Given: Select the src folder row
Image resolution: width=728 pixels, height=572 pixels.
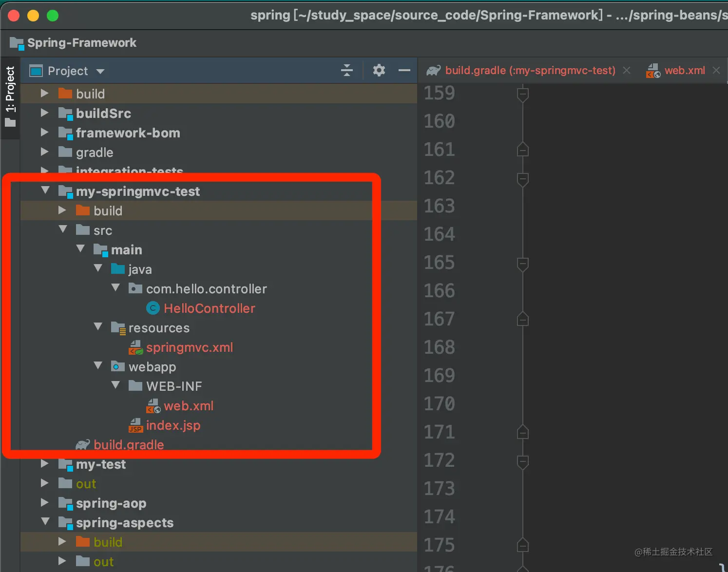Looking at the screenshot, I should [219, 230].
